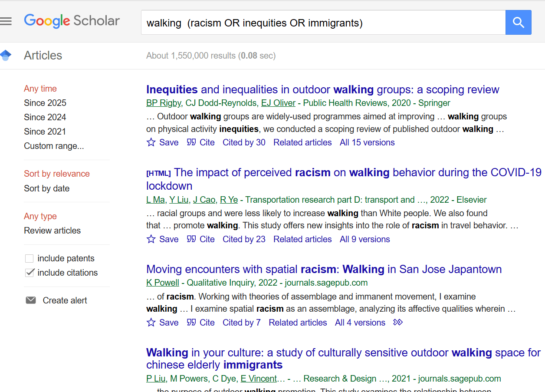Image resolution: width=545 pixels, height=392 pixels.
Task: Select the Articles section header
Action: tap(43, 55)
